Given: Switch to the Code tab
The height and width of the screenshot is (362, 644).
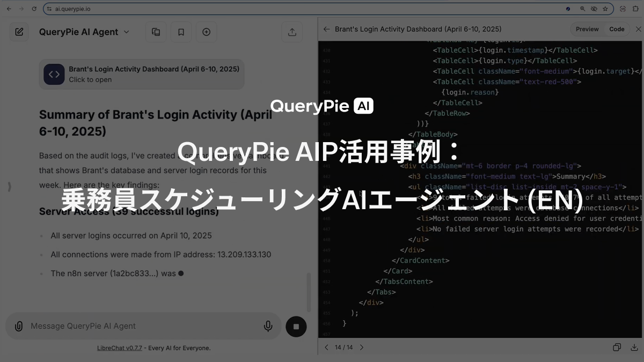Looking at the screenshot, I should [617, 29].
